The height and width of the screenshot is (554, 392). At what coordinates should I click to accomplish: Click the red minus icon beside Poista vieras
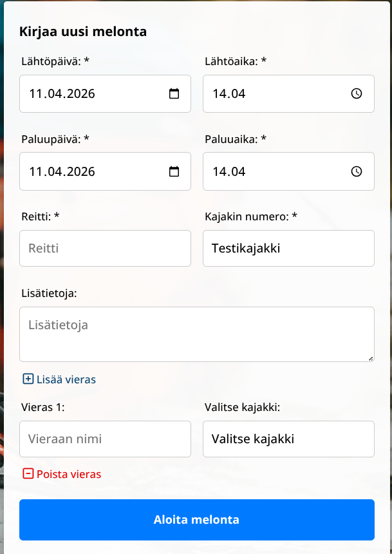pos(27,474)
